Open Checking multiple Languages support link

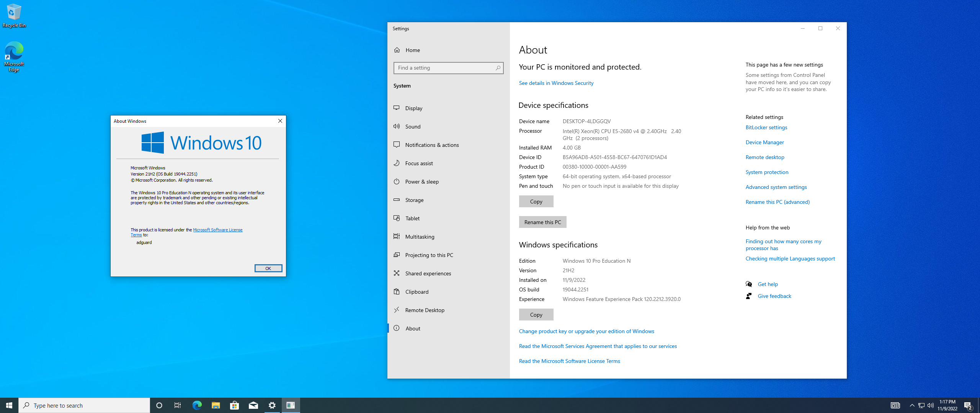point(790,259)
